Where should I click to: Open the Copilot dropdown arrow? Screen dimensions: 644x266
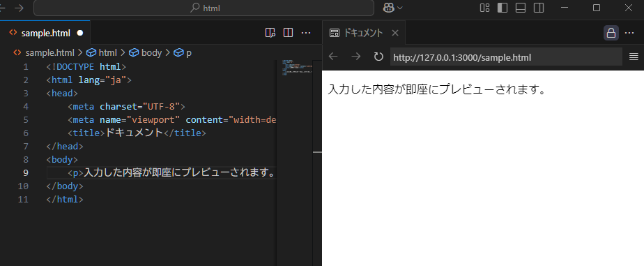pyautogui.click(x=399, y=8)
